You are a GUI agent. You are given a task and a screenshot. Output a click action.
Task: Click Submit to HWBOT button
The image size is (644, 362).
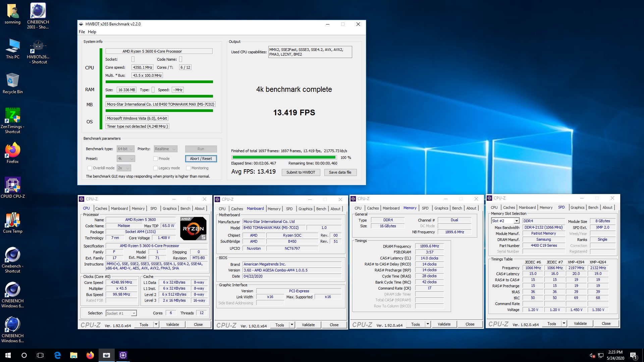(301, 172)
